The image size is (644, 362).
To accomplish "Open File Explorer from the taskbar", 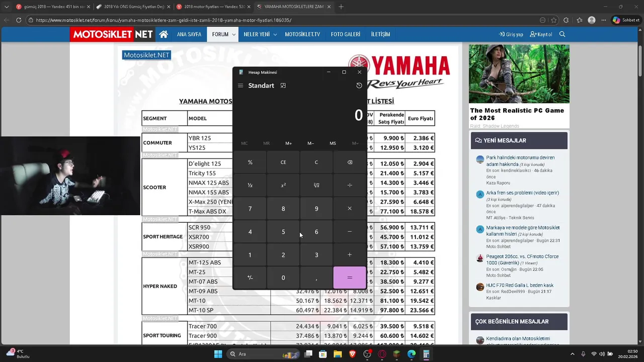I will tap(338, 354).
